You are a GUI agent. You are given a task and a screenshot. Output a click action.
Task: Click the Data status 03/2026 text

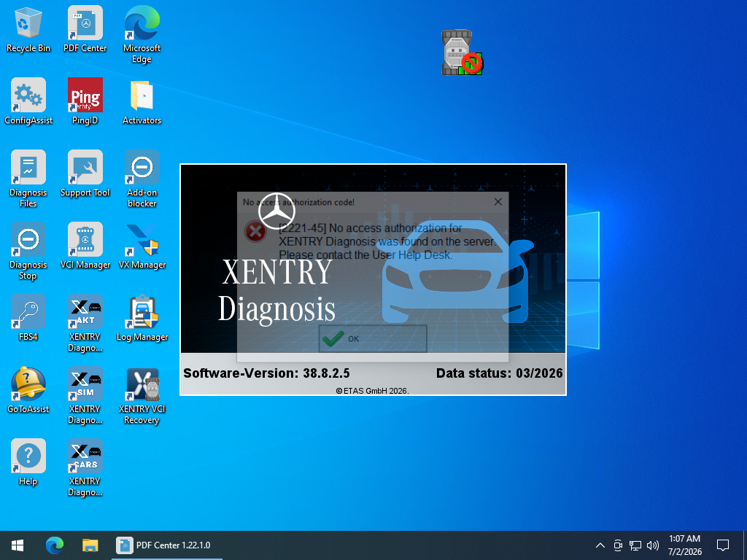(x=499, y=373)
